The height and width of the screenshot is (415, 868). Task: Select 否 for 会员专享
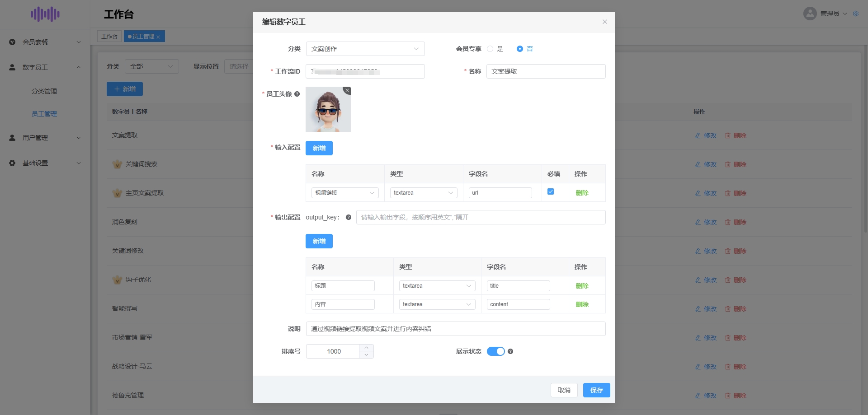click(520, 49)
